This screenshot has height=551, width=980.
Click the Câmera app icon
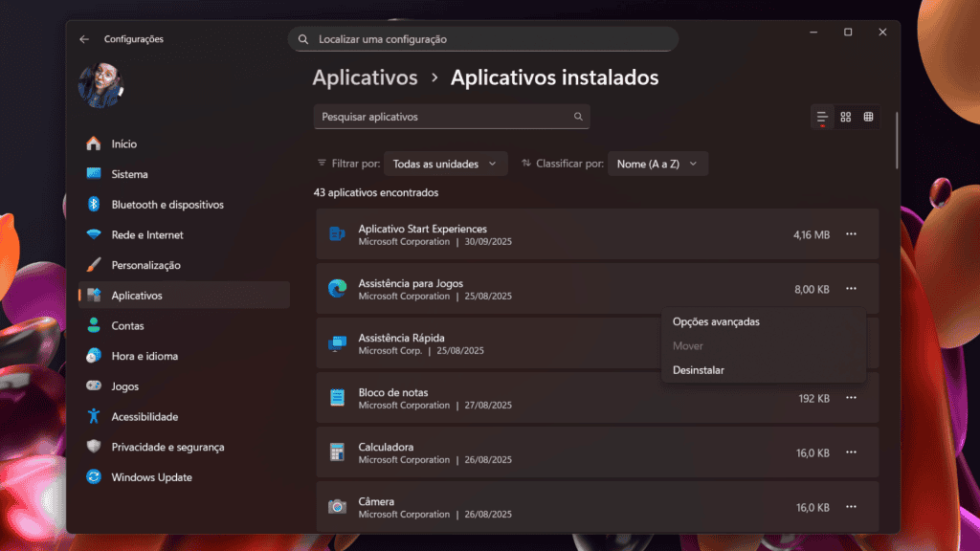(337, 507)
